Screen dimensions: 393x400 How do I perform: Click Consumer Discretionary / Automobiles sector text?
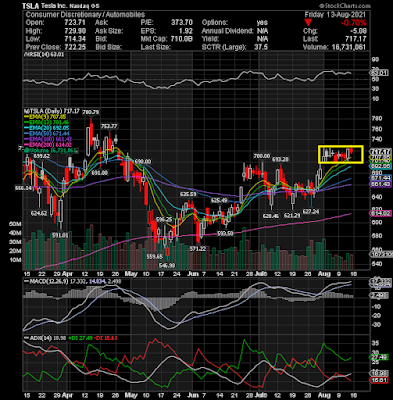[85, 15]
